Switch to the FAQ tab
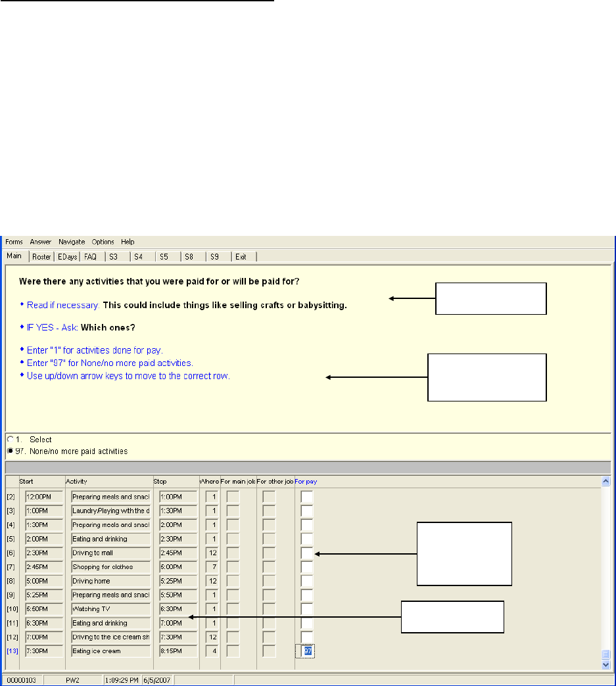616x686 pixels. pyautogui.click(x=91, y=257)
